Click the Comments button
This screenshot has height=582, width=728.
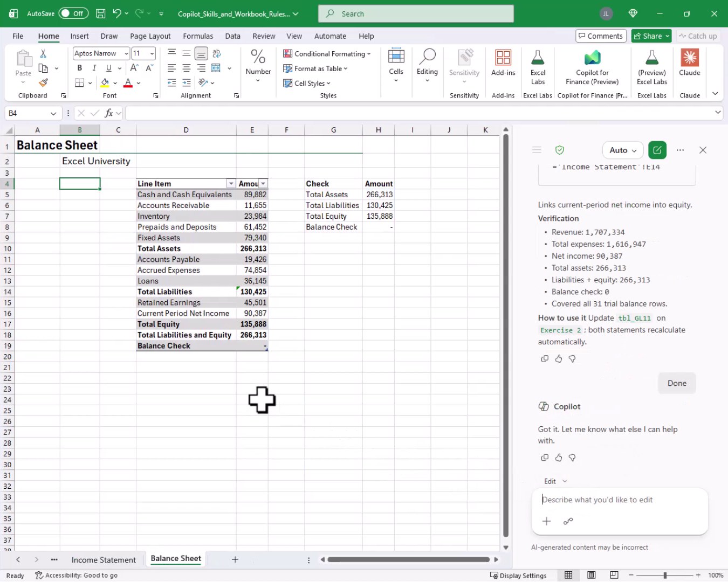pyautogui.click(x=601, y=36)
